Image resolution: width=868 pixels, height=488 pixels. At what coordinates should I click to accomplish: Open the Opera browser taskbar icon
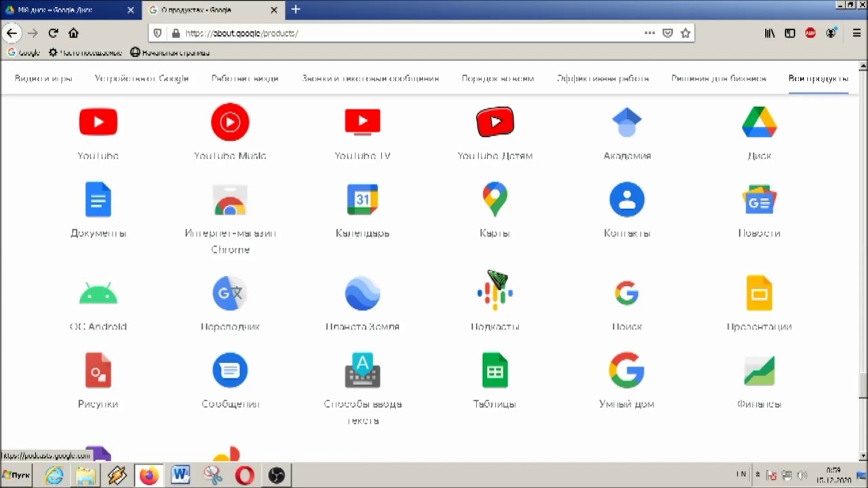[244, 475]
